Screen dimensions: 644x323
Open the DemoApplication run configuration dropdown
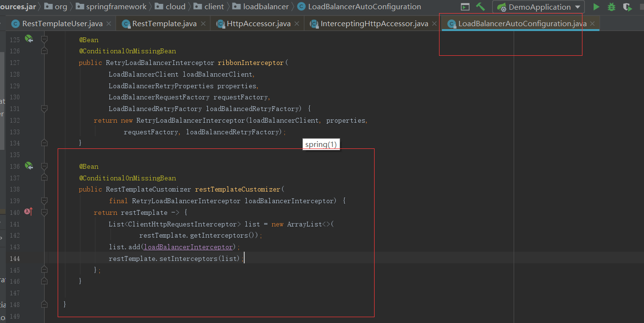point(538,7)
